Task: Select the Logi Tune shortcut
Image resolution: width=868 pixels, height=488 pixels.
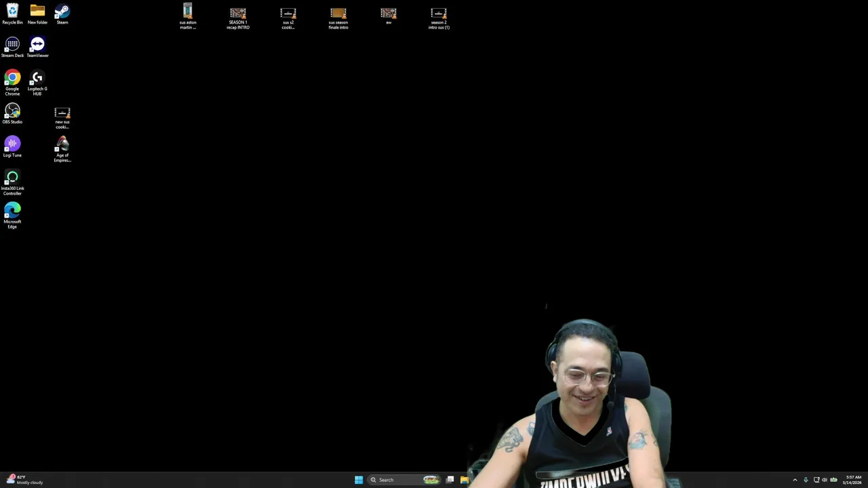Action: (x=12, y=147)
